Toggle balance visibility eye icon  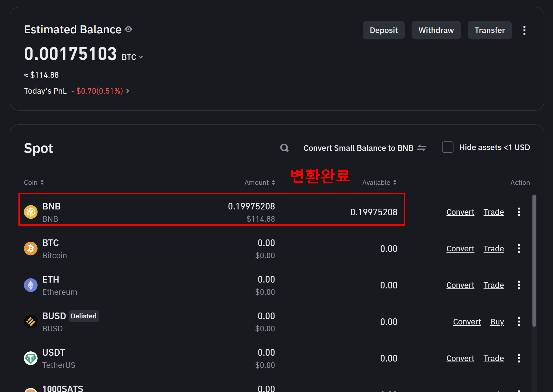click(x=129, y=30)
